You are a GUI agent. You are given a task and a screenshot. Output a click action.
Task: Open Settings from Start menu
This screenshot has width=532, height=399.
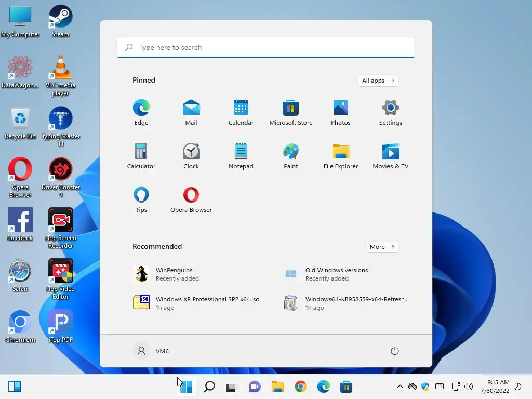pos(391,112)
